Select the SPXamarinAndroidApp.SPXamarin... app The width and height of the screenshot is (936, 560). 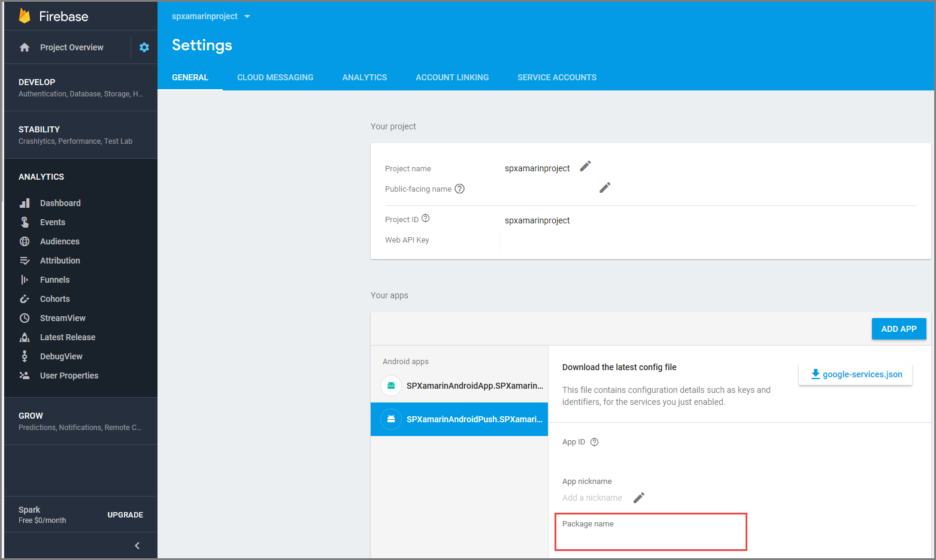(x=459, y=386)
